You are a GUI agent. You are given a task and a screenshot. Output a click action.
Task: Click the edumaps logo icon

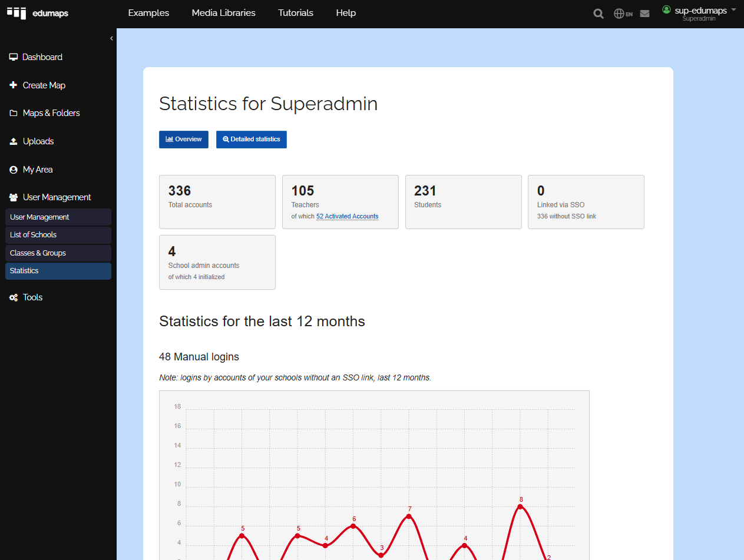click(x=16, y=12)
